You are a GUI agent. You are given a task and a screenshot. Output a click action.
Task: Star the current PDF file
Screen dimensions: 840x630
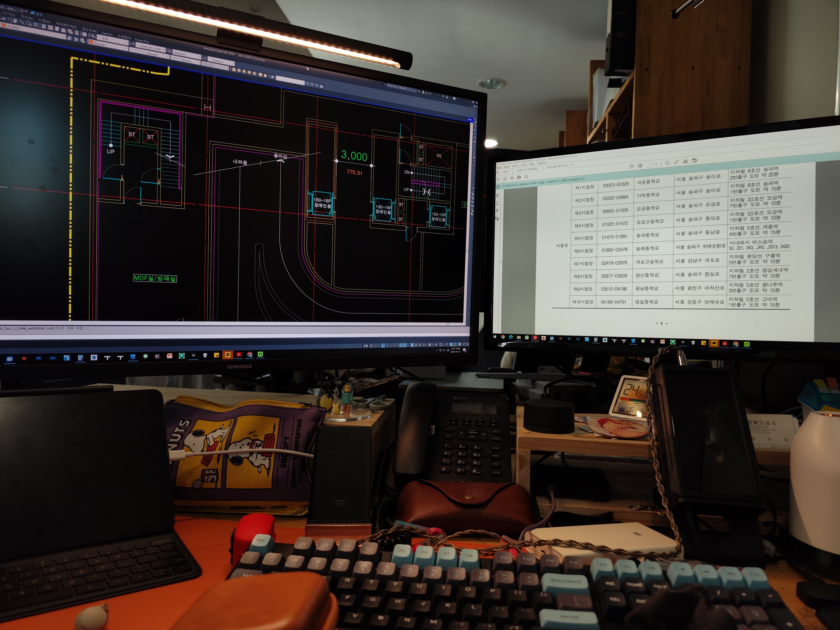click(505, 179)
